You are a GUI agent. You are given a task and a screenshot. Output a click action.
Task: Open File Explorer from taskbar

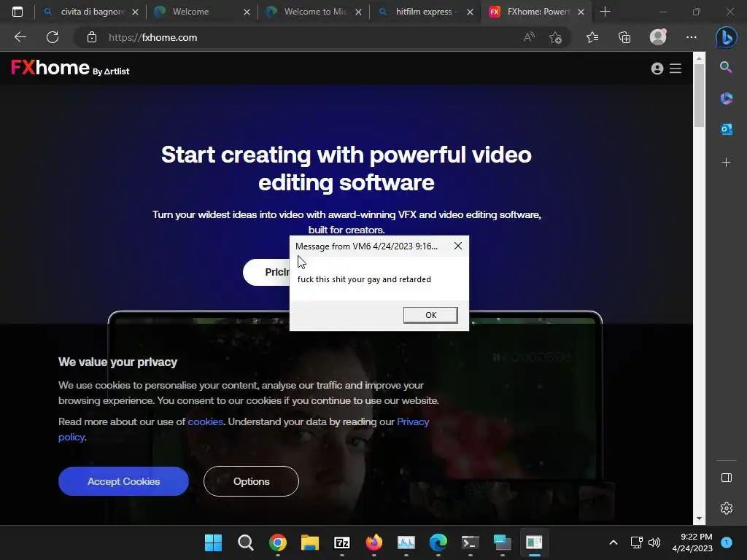[309, 542]
